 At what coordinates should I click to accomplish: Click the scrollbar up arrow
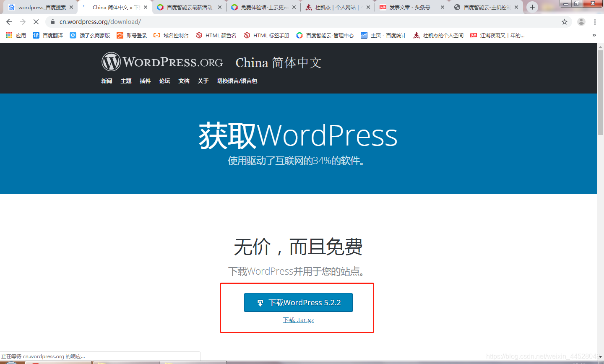[600, 46]
